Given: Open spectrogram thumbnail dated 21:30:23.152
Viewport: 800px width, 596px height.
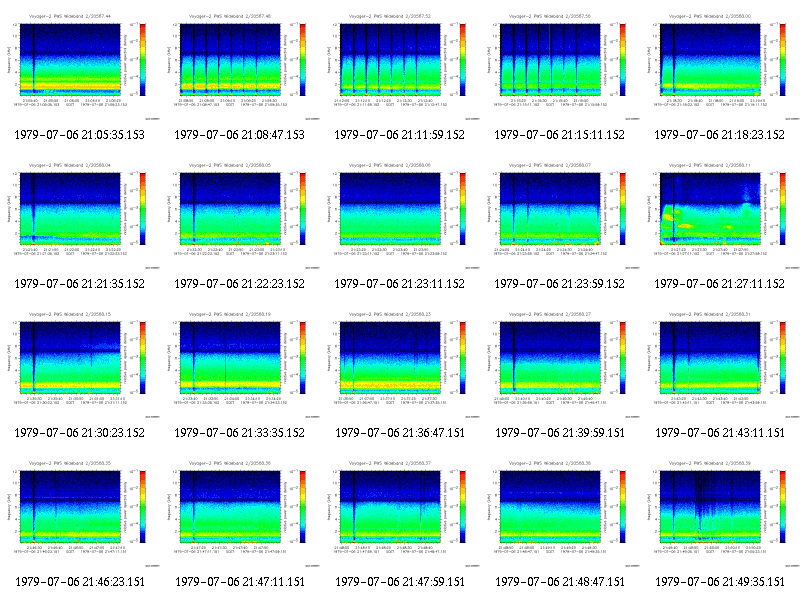Looking at the screenshot, I should tap(80, 365).
